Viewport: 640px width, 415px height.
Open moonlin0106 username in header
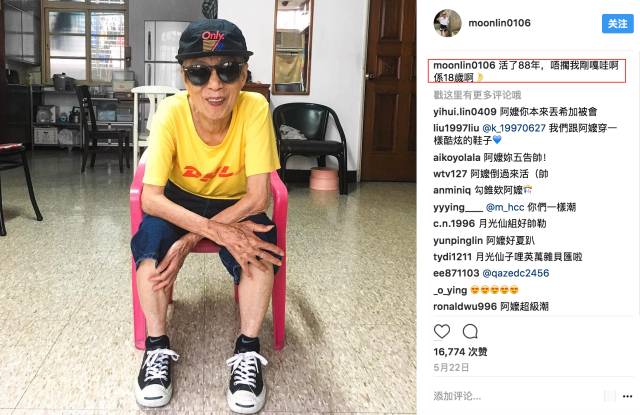point(499,23)
